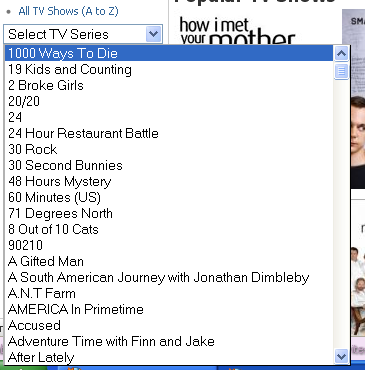Pick A Gifted Man option
Image resolution: width=365 pixels, height=370 pixels.
[x=169, y=261]
